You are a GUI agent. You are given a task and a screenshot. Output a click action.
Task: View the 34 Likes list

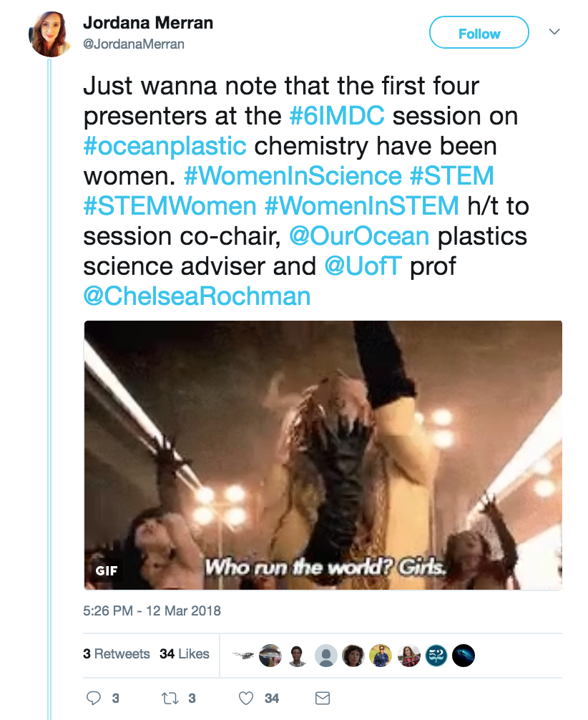pyautogui.click(x=185, y=654)
